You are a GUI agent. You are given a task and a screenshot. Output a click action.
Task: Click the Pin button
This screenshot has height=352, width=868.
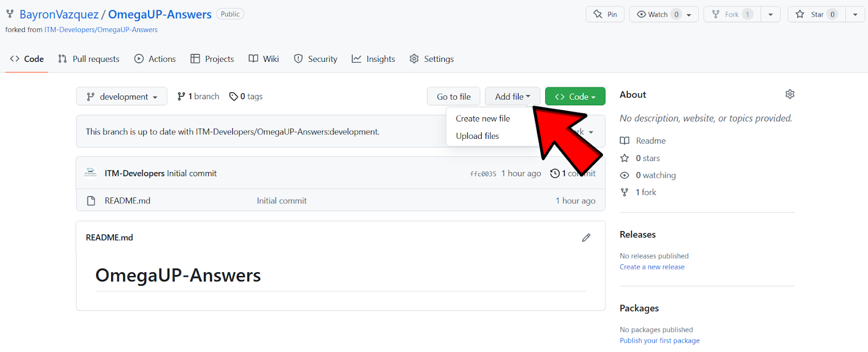pos(605,14)
